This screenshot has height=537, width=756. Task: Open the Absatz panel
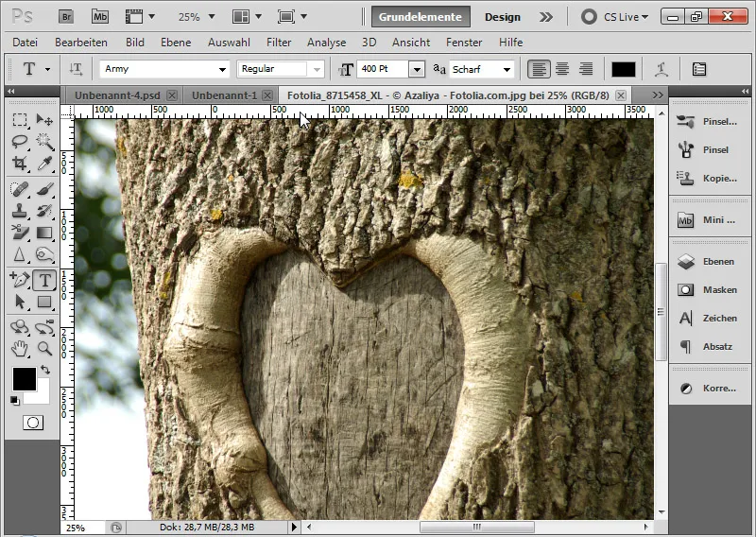pyautogui.click(x=710, y=346)
